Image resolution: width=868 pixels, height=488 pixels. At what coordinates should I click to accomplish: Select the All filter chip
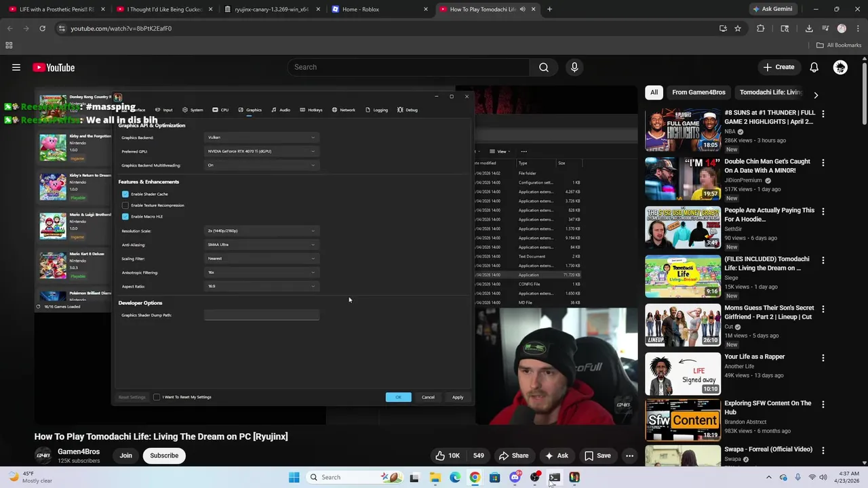point(654,92)
